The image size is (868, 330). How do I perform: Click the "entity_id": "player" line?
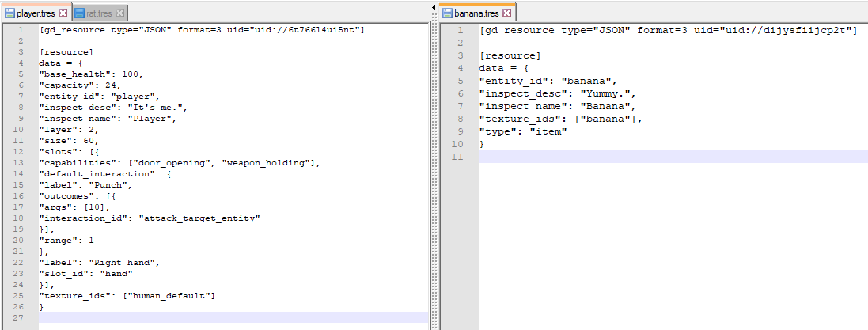pyautogui.click(x=99, y=96)
